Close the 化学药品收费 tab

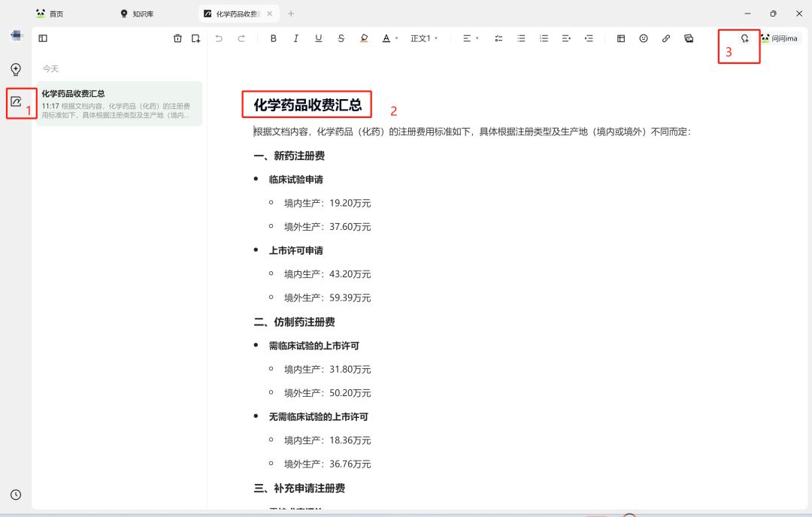click(270, 14)
